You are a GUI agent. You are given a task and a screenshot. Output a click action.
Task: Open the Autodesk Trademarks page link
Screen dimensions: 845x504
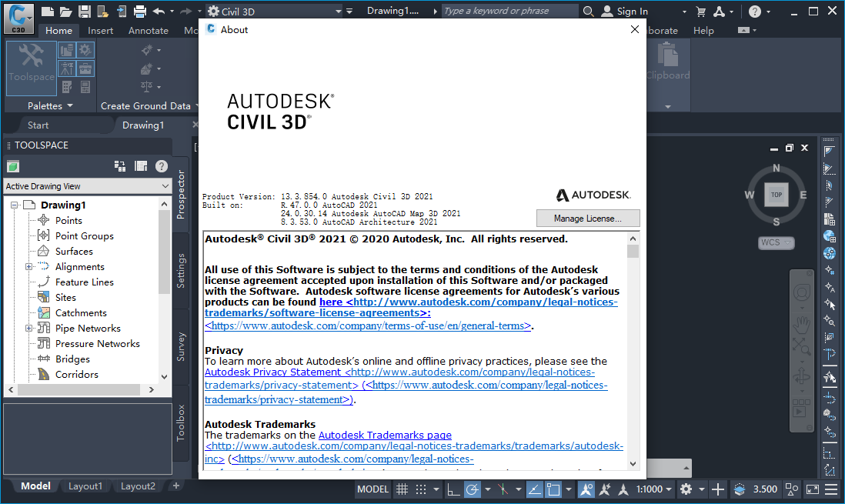coord(385,435)
